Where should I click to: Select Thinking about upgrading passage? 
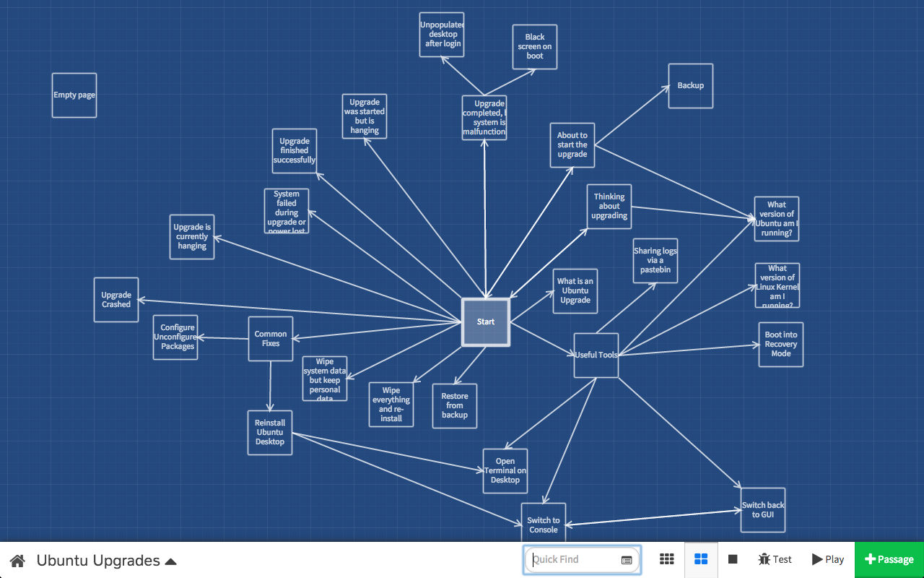[609, 207]
